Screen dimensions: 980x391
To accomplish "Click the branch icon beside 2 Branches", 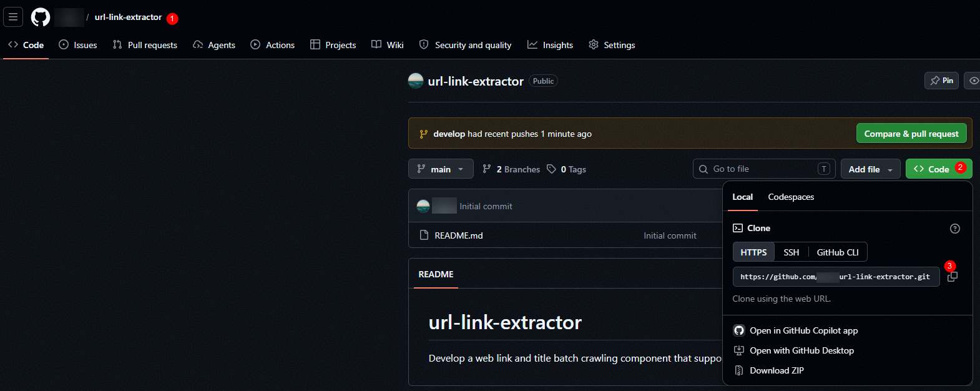I will pos(487,169).
